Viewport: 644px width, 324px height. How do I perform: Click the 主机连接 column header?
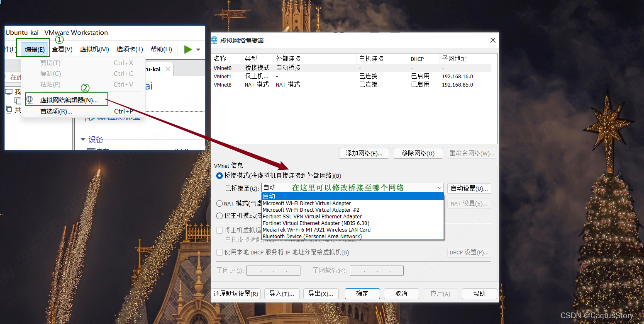tap(382, 58)
